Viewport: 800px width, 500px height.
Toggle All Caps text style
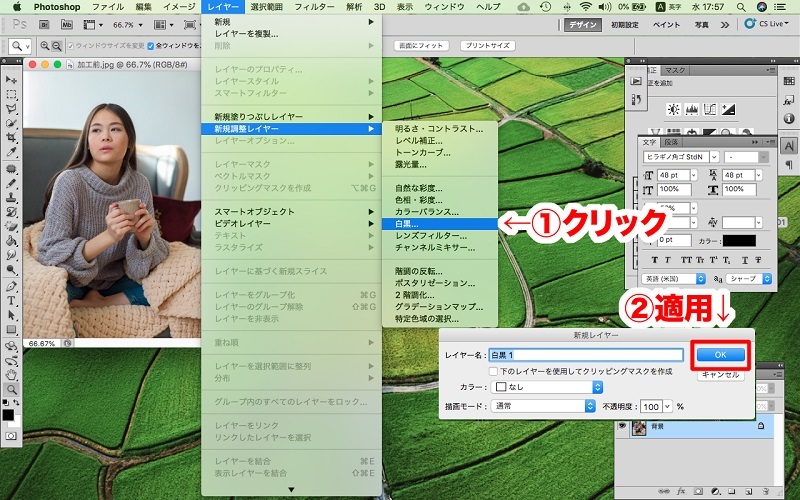[x=686, y=260]
